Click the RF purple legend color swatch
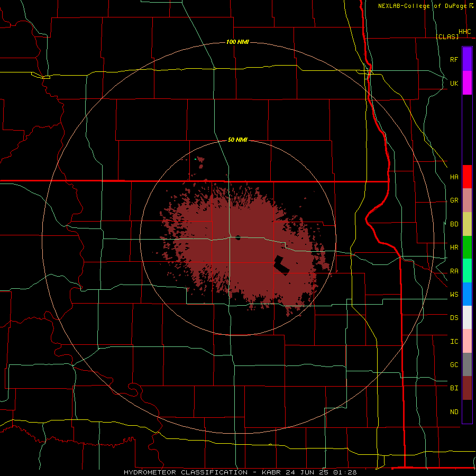Image resolution: width=476 pixels, height=476 pixels. tap(467, 59)
